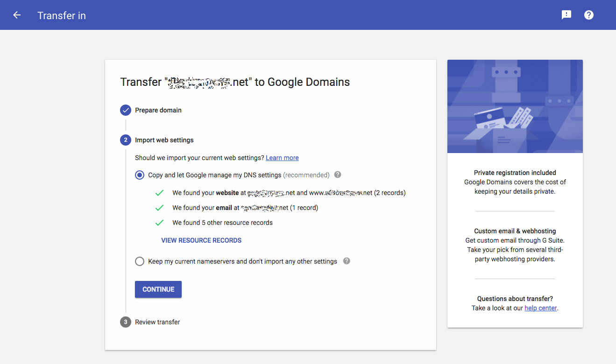Click 'We found 5 other resource records'

click(222, 223)
